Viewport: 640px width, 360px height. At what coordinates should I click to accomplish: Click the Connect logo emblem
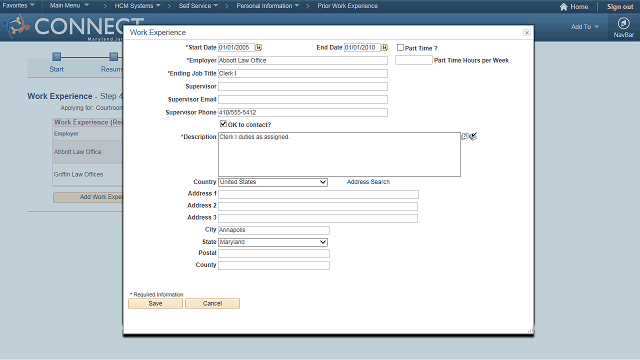(x=16, y=27)
